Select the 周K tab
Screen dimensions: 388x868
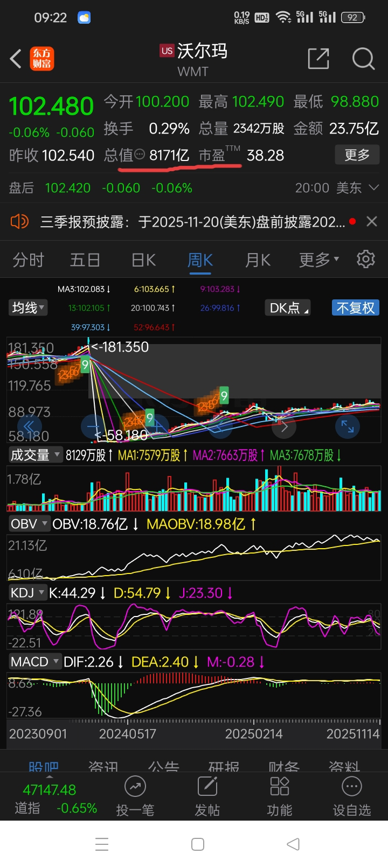tap(200, 260)
